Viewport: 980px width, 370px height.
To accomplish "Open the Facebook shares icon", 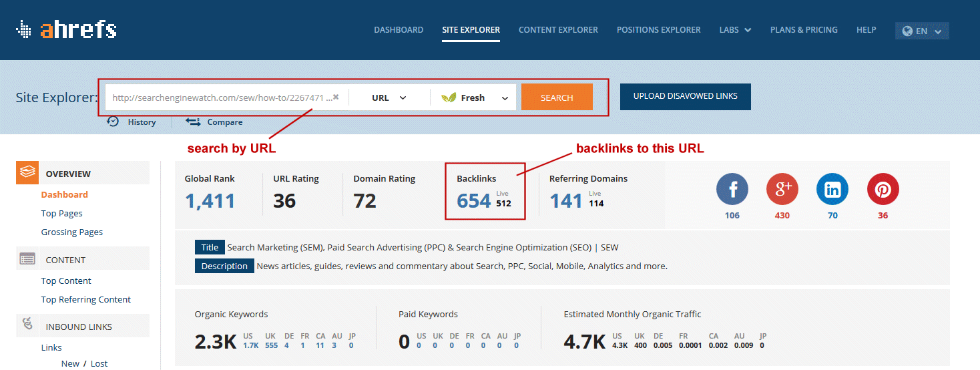I will pyautogui.click(x=732, y=189).
